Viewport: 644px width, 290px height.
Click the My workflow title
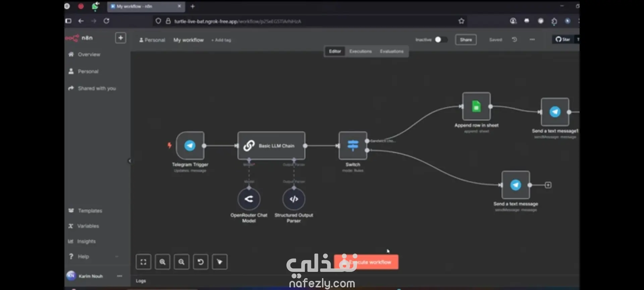click(x=189, y=40)
